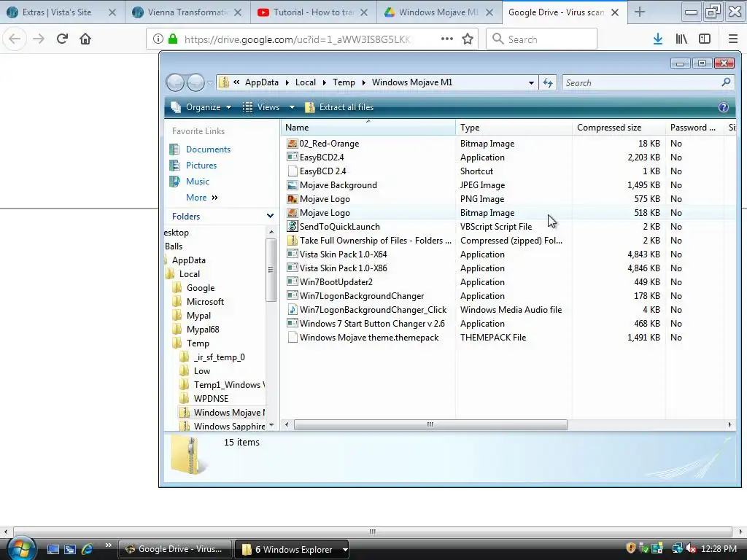Click the Firefox URL address field
The image size is (747, 560).
coord(297,39)
